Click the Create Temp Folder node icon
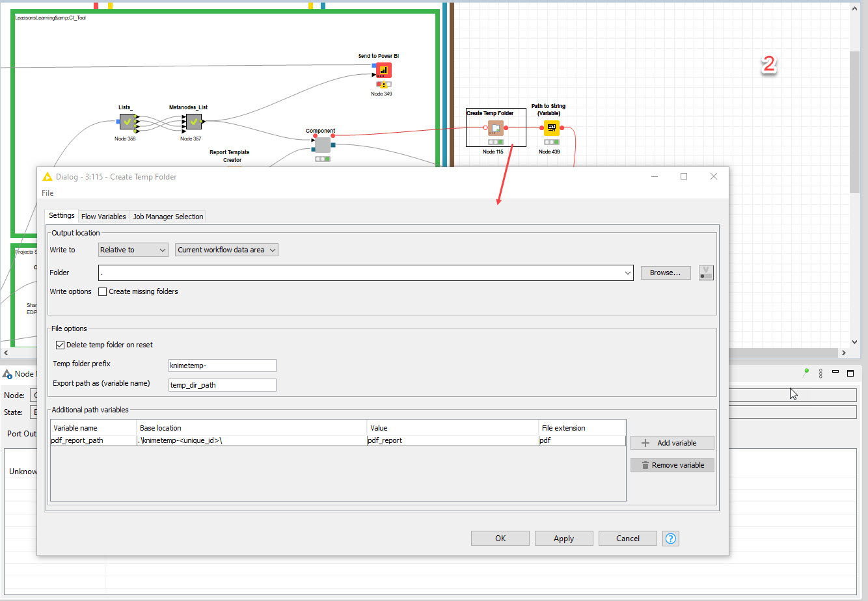The height and width of the screenshot is (601, 868). (495, 128)
